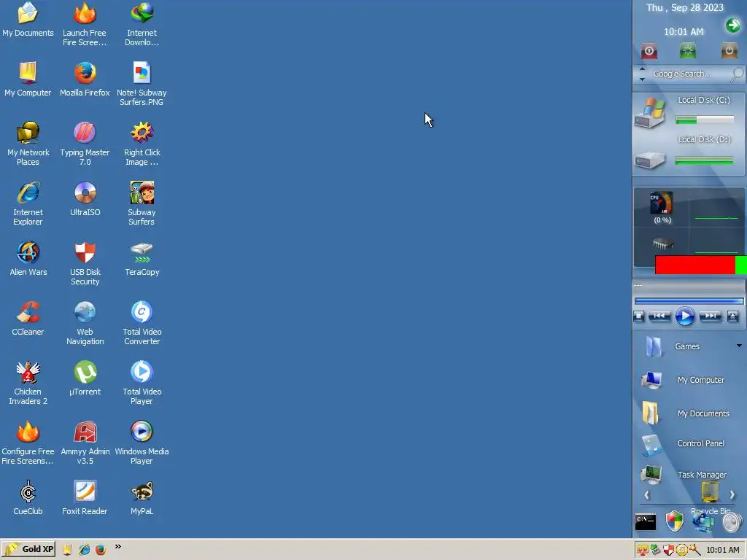
Task: Open Launch Free Fire Screensaver shortcut
Action: [x=85, y=24]
